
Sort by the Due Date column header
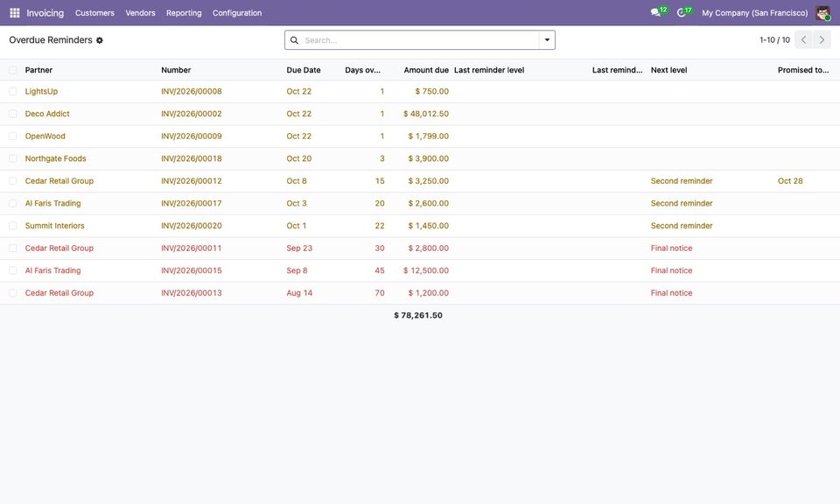point(304,70)
